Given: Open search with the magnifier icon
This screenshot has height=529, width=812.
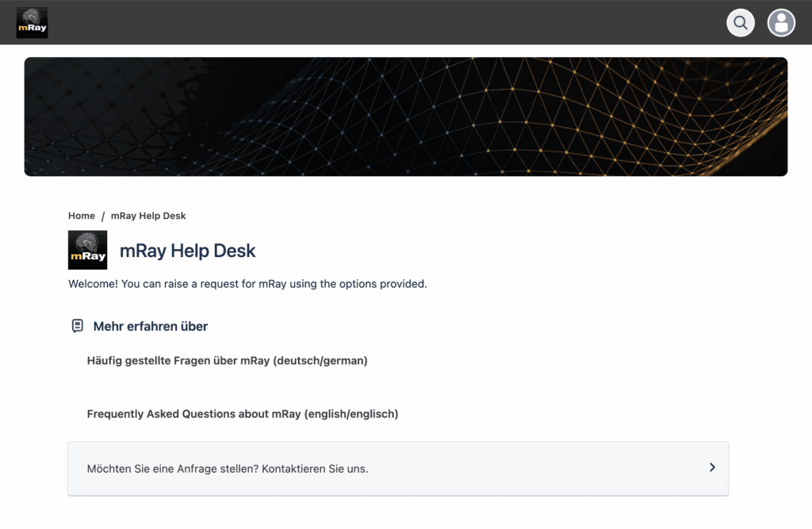Looking at the screenshot, I should (741, 22).
